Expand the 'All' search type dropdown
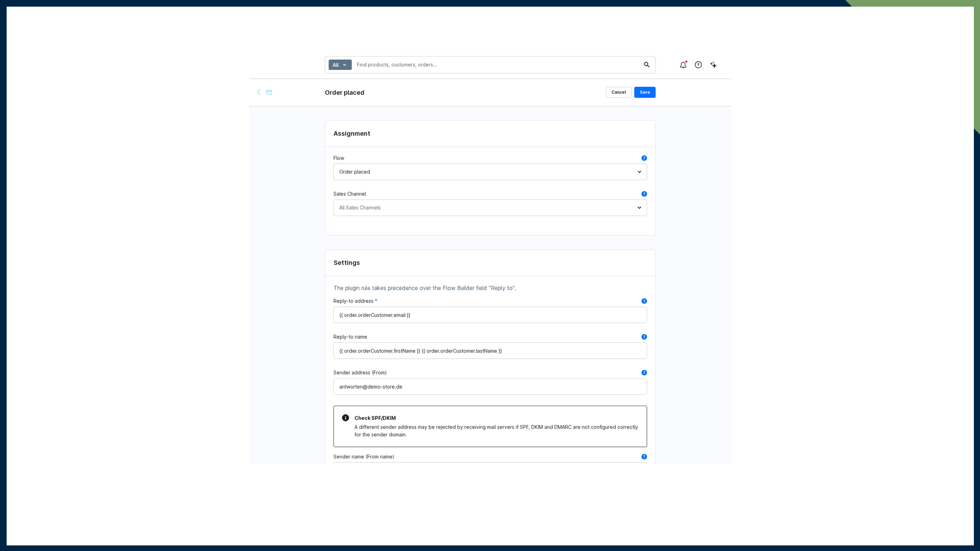Viewport: 980px width, 551px height. (x=340, y=65)
